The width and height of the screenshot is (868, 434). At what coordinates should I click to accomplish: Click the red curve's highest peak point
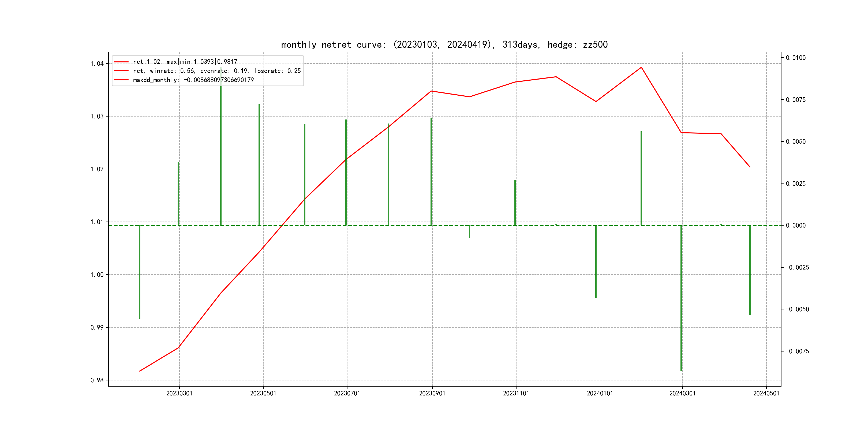(641, 68)
